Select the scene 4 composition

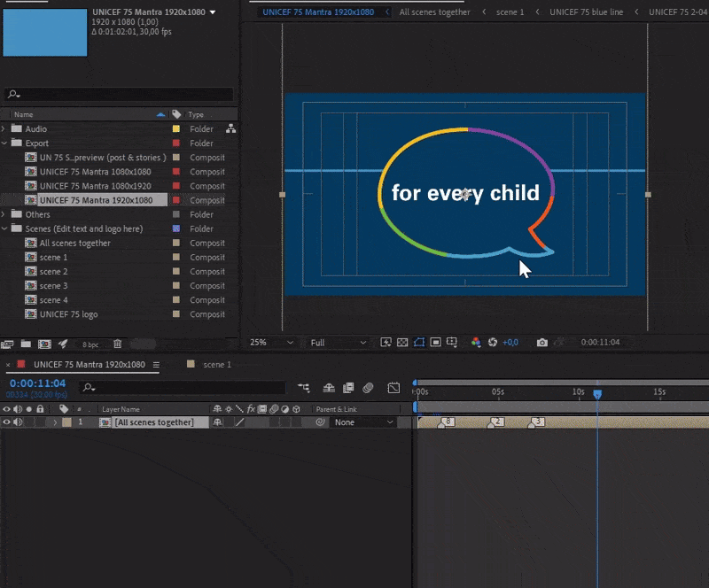(x=53, y=300)
